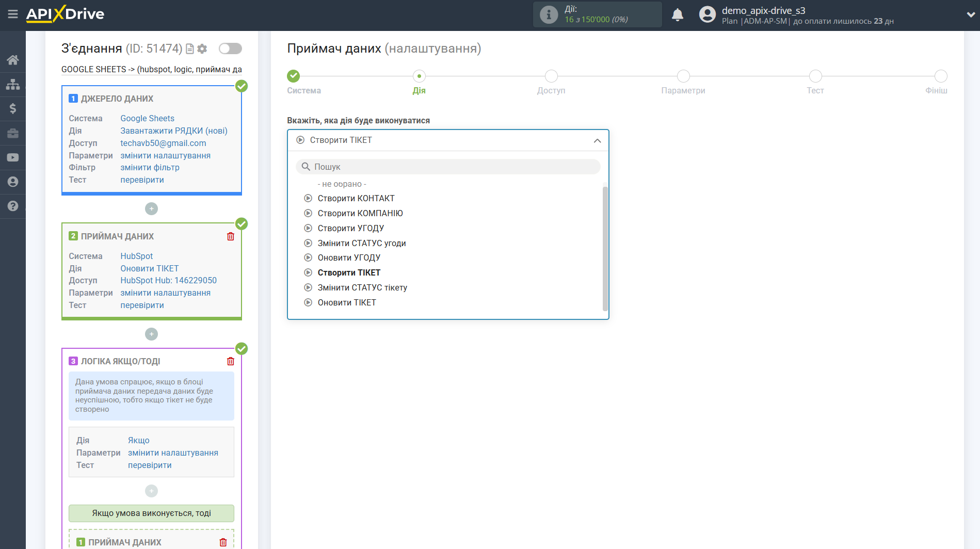Click the ApiX-Drive logo
This screenshot has width=980, height=549.
pyautogui.click(x=65, y=14)
